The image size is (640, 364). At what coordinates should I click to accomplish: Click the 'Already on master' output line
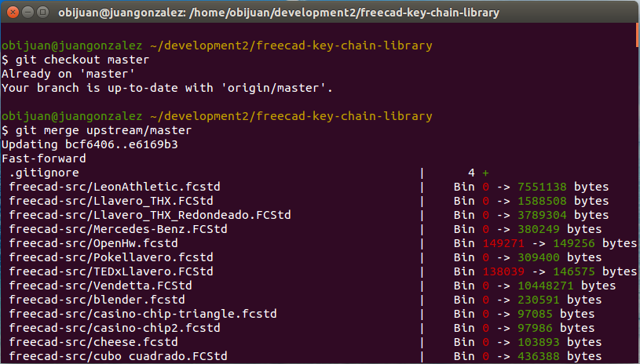coord(58,74)
